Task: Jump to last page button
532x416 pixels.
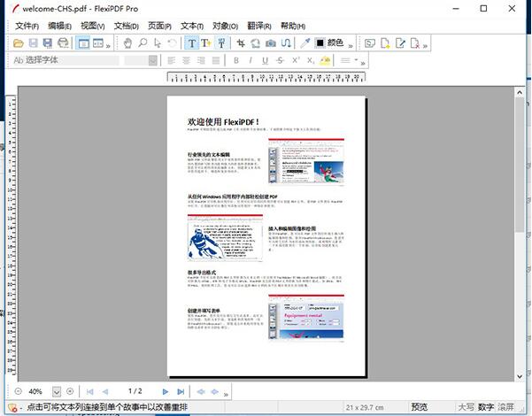Action: point(181,391)
